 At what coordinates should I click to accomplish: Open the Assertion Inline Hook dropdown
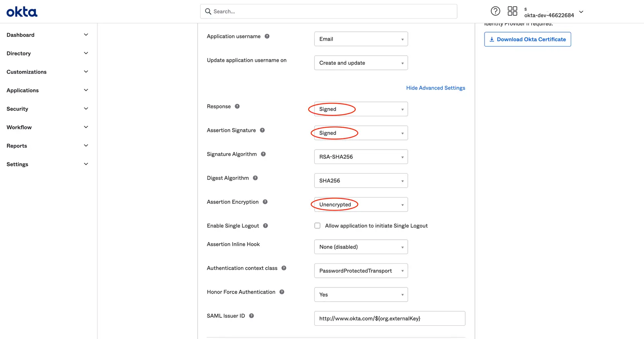[361, 247]
